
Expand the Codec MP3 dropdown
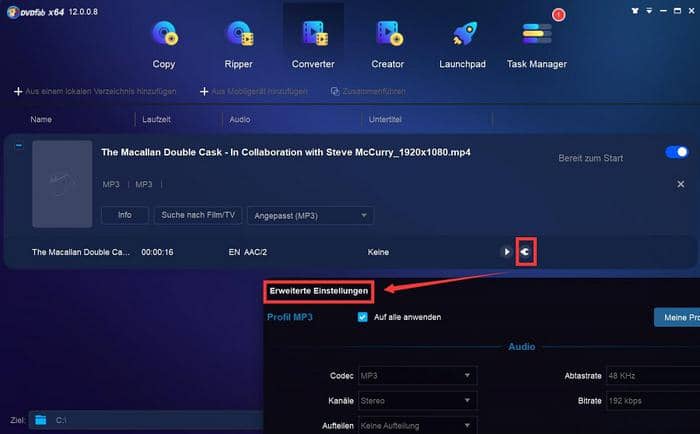416,376
